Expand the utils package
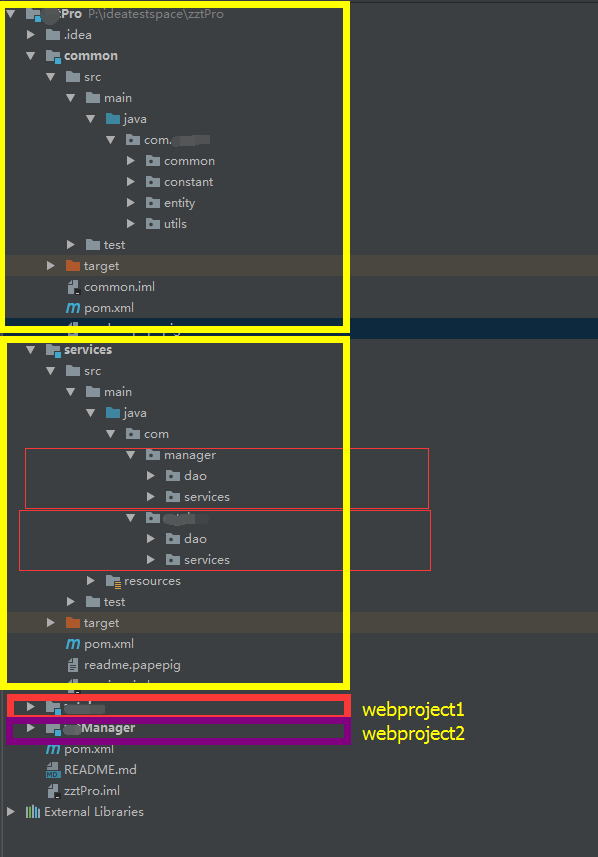 tap(131, 224)
